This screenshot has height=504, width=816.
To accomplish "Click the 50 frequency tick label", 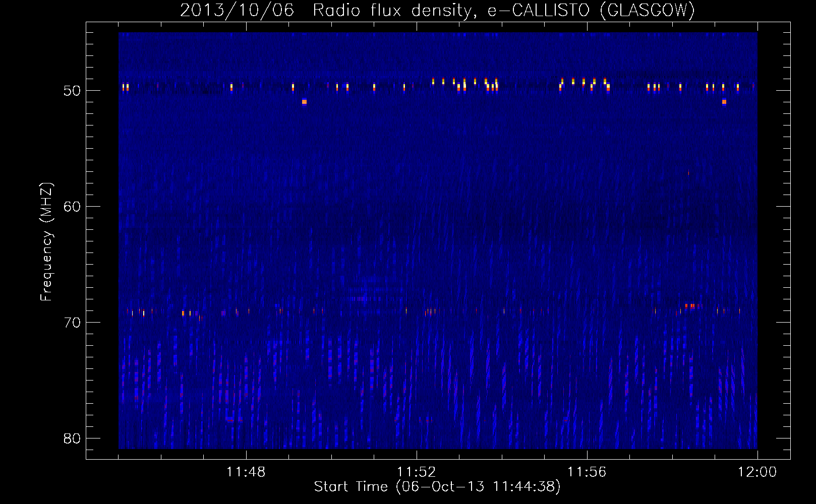I will coord(72,91).
